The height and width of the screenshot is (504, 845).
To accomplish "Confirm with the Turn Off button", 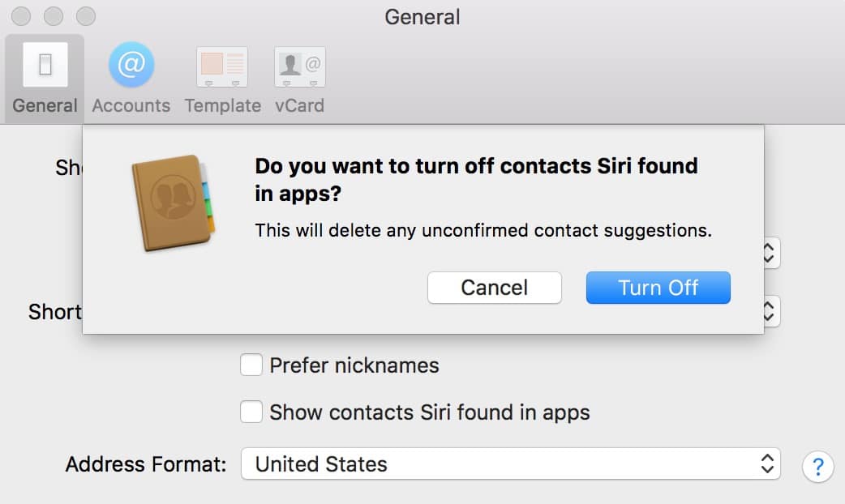I will tap(658, 288).
